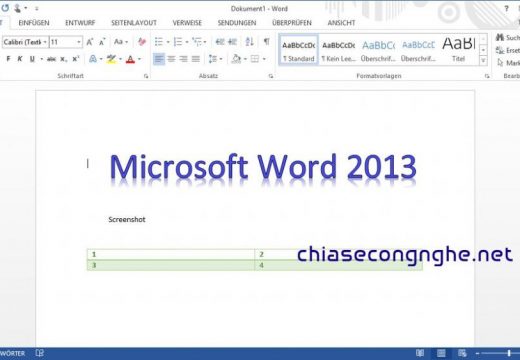
Task: Shrink font size with the smaller A icon
Action: pos(102,42)
